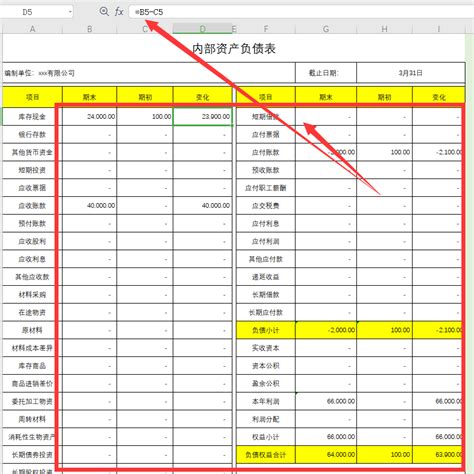Click the 资本公积 row label
Screen dimensions: 474x474
[x=266, y=366]
